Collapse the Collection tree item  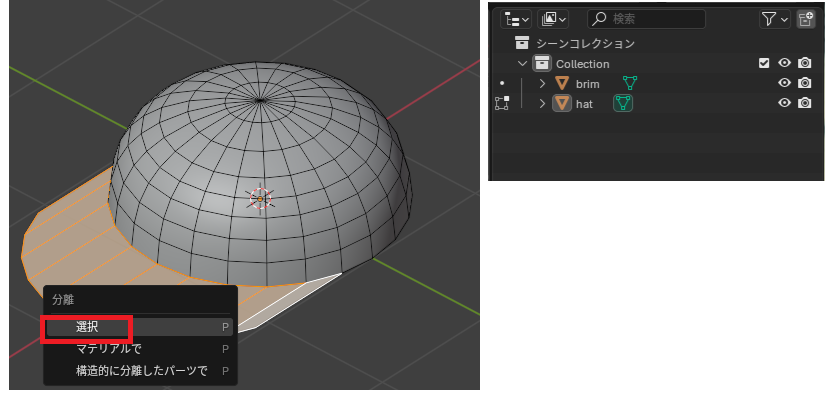(x=523, y=64)
